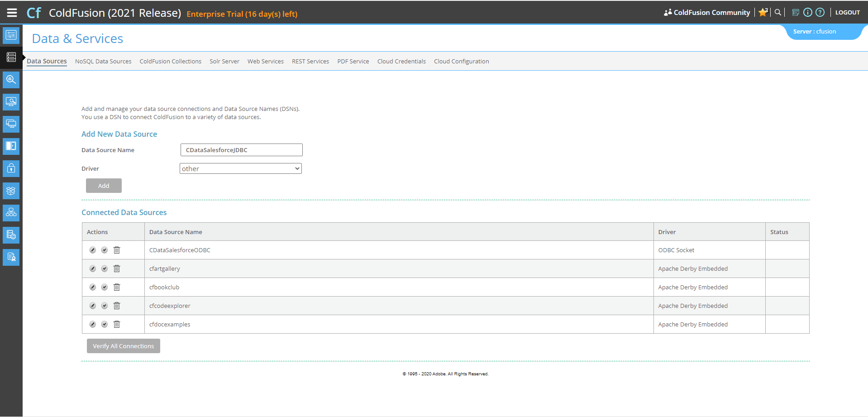Open the network hierarchy icon in sidebar

pyautogui.click(x=11, y=213)
